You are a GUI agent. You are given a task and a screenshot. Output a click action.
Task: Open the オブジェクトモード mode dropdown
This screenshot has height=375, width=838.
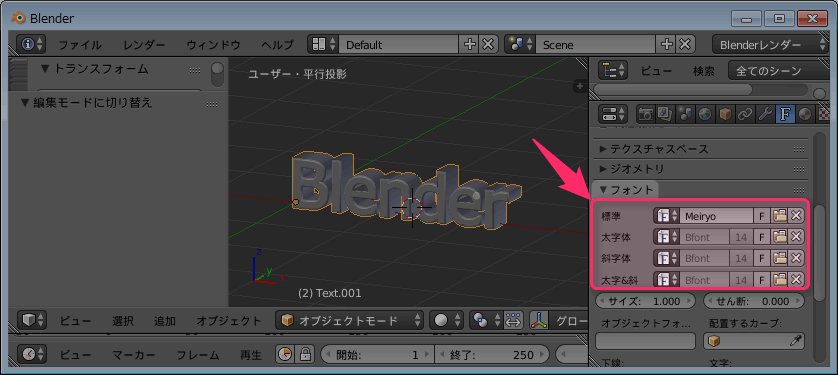350,321
